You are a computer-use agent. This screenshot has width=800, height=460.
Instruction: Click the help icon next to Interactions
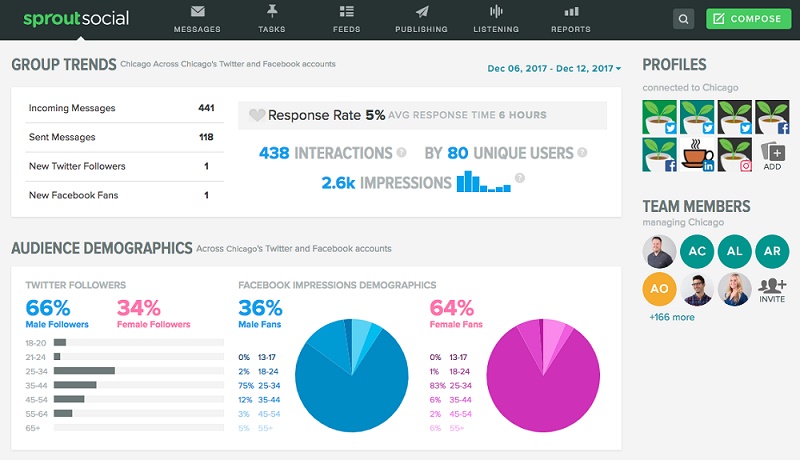[x=402, y=152]
